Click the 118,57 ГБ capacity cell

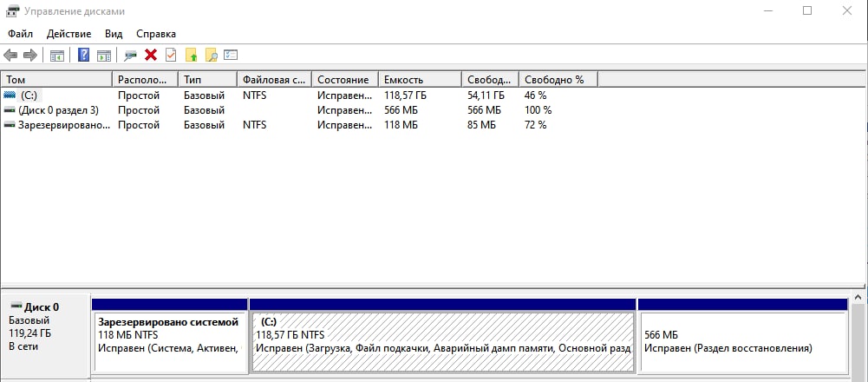[405, 95]
